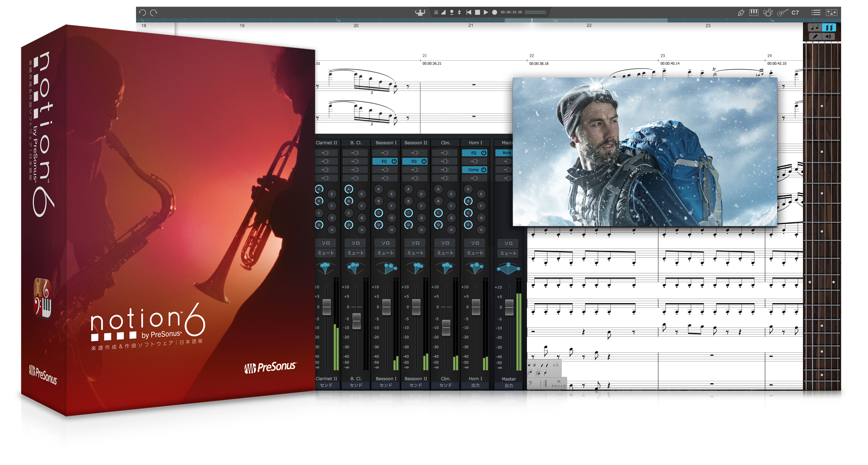The height and width of the screenshot is (465, 868).
Task: Click measure 20 in the timeline ruler
Action: click(x=356, y=26)
